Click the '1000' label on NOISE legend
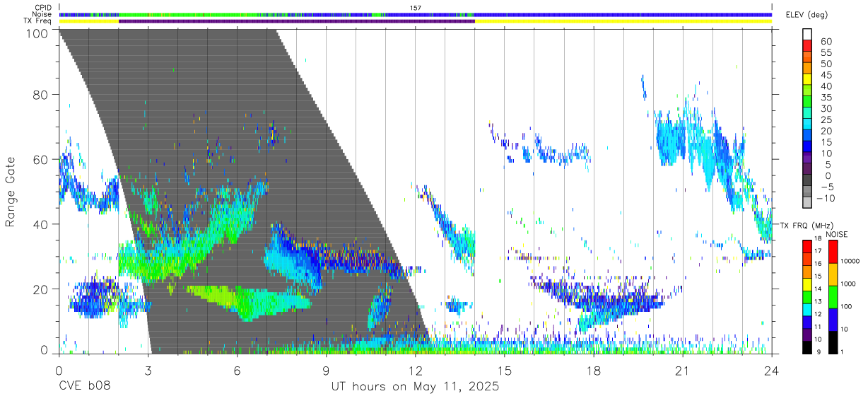Viewport: 868px width, 401px height. click(849, 284)
